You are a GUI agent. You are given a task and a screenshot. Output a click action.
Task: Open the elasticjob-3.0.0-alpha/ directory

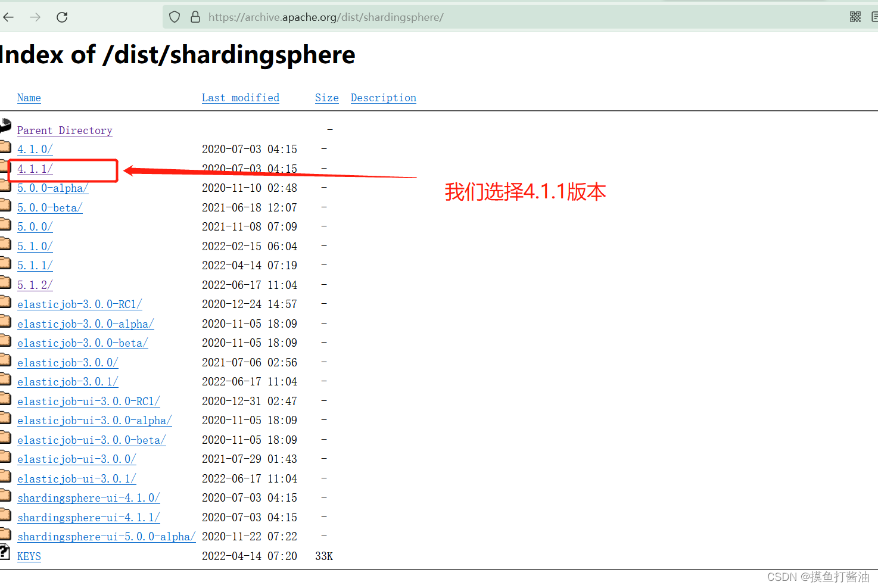[x=86, y=324]
